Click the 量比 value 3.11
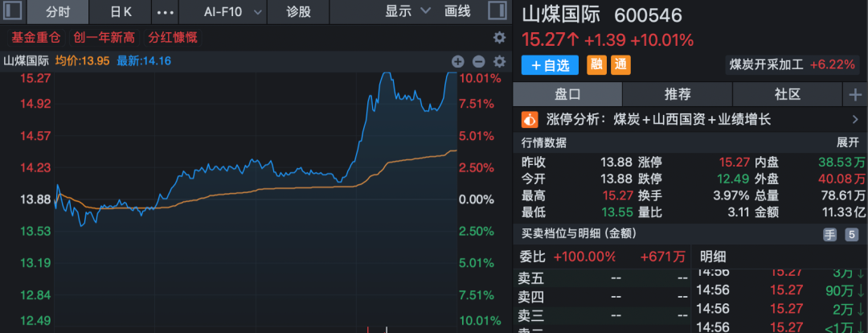Image resolution: width=868 pixels, height=333 pixels. [739, 212]
